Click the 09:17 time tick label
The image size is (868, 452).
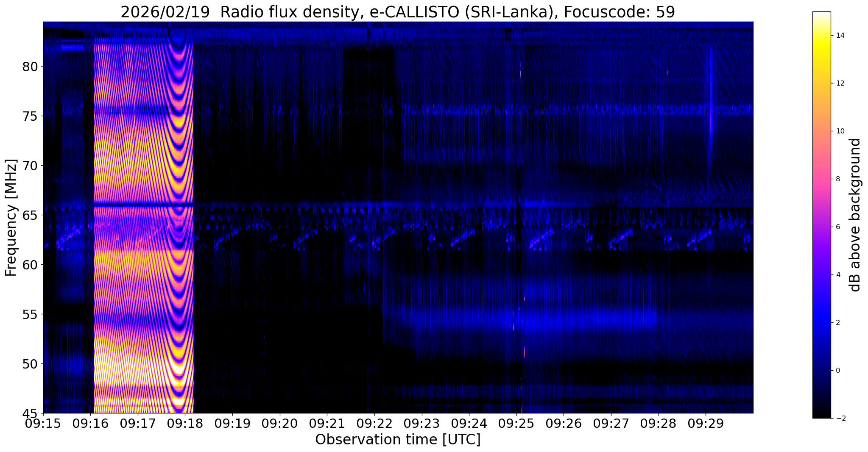(138, 423)
